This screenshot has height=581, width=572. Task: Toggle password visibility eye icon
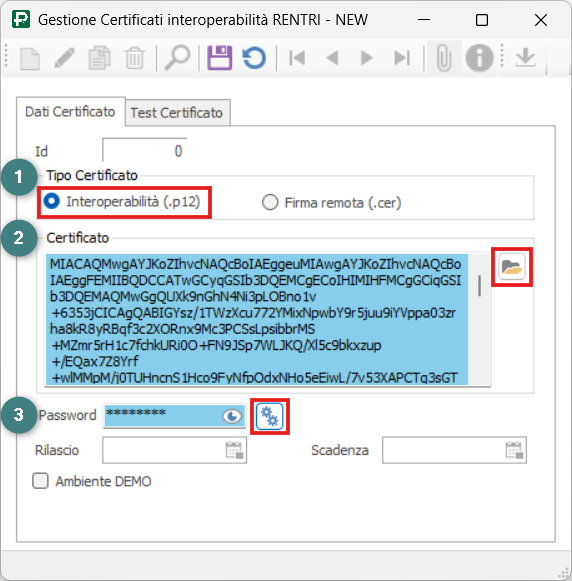[x=232, y=416]
